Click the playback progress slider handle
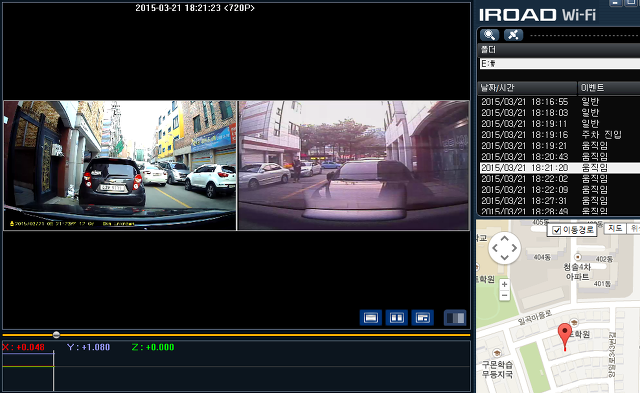 pyautogui.click(x=56, y=335)
